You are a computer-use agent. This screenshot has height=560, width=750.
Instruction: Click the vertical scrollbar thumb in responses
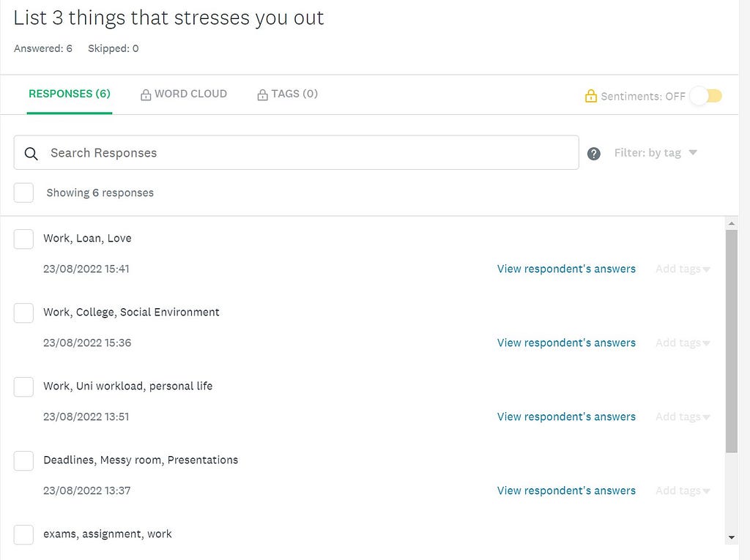[732, 341]
